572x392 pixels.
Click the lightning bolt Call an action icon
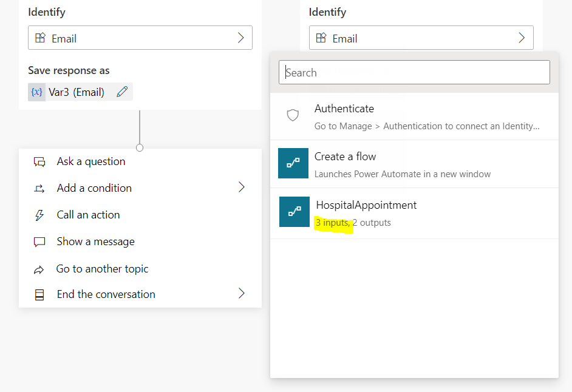point(39,215)
